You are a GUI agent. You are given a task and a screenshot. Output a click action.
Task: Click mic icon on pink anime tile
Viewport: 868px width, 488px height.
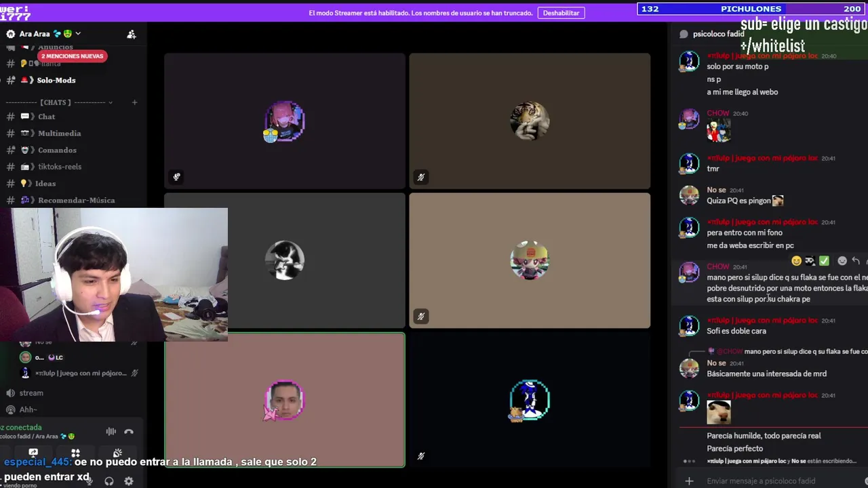[x=176, y=177]
